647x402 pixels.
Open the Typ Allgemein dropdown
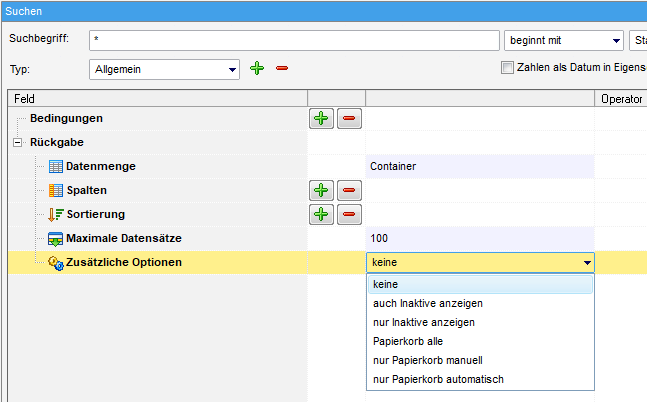pyautogui.click(x=232, y=70)
